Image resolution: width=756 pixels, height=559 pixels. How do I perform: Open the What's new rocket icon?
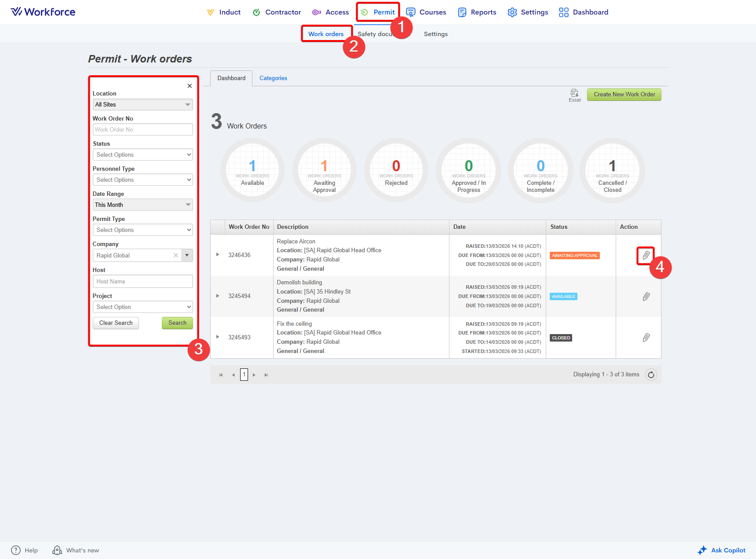tap(57, 550)
